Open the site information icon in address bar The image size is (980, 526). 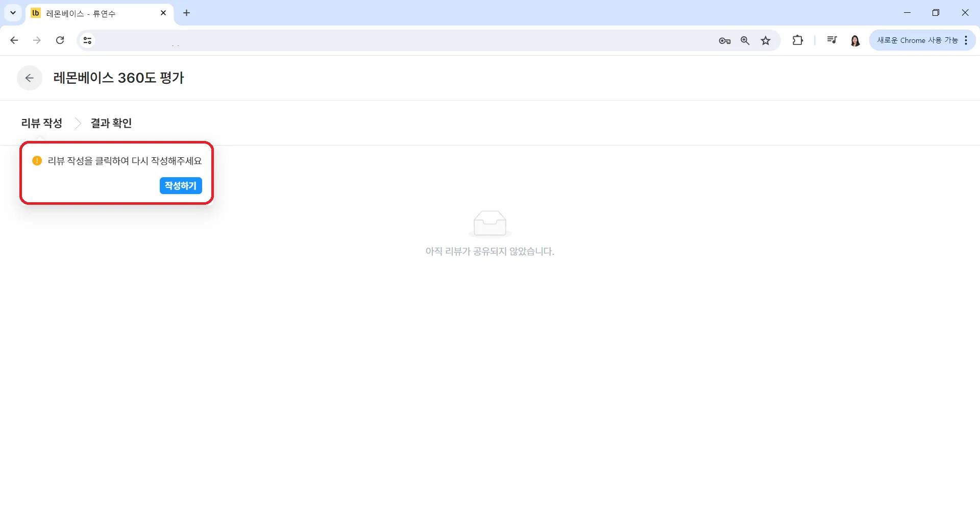pyautogui.click(x=87, y=40)
